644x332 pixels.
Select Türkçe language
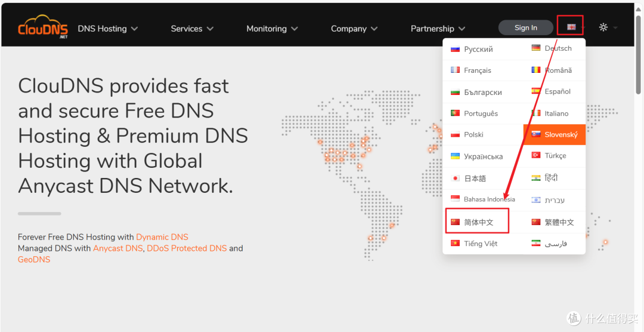(x=555, y=155)
